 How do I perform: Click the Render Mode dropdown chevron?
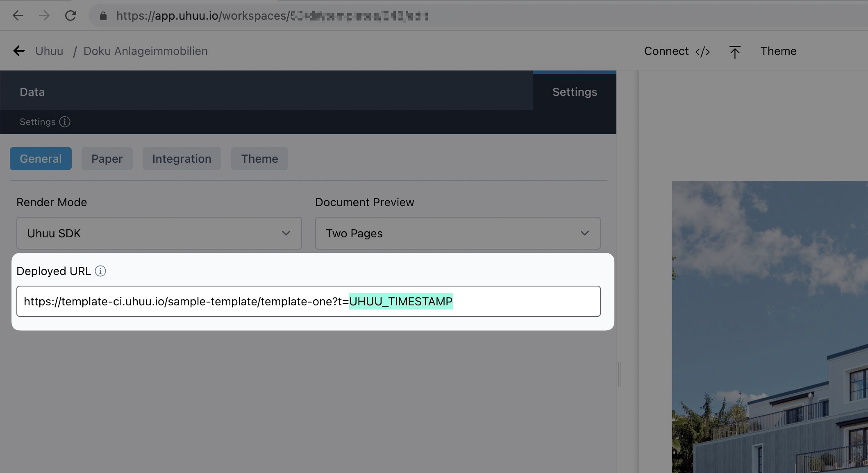(286, 233)
